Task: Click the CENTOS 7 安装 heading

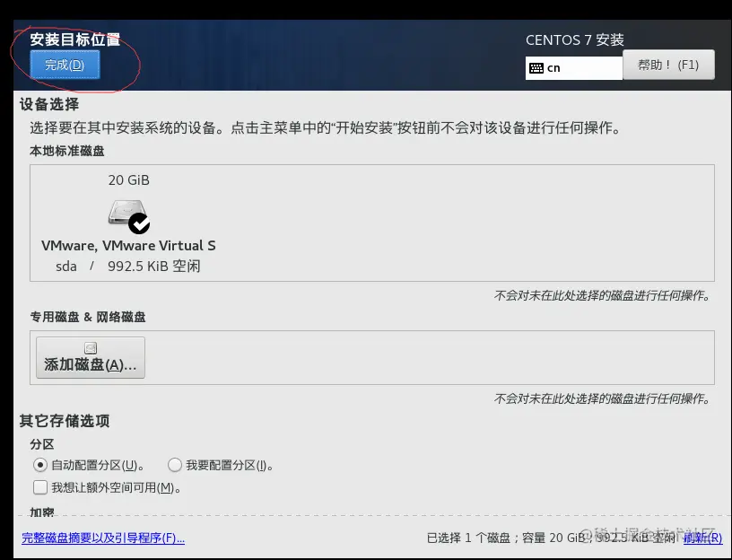Action: (575, 40)
